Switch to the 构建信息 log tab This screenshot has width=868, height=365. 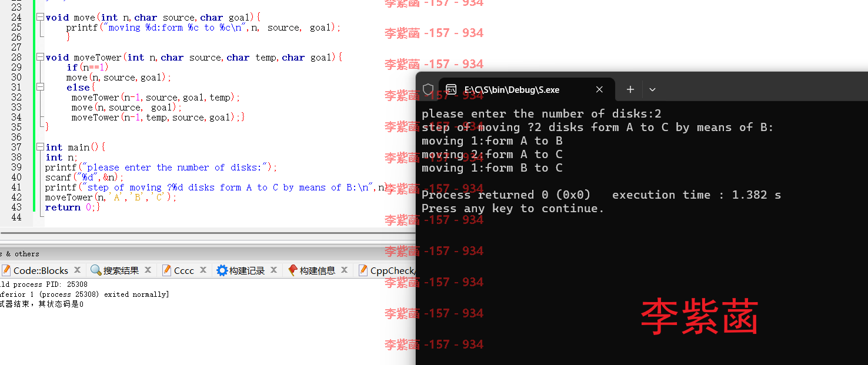pos(317,270)
